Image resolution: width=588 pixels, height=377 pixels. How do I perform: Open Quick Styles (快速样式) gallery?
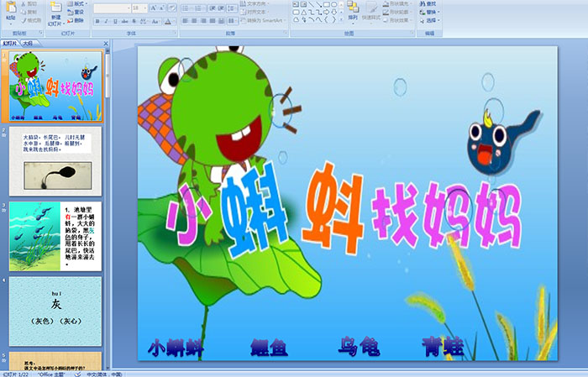[371, 11]
